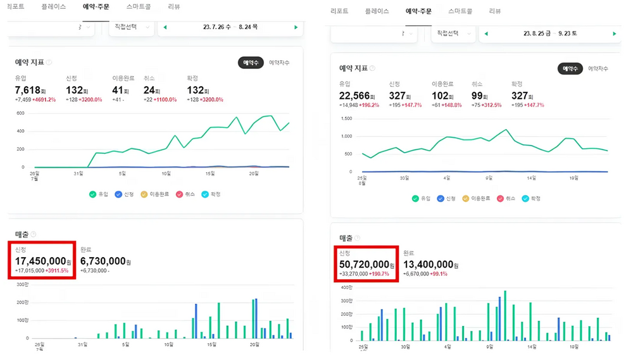Click previous-period arrow beside 23.7.26 date range

[x=165, y=27]
